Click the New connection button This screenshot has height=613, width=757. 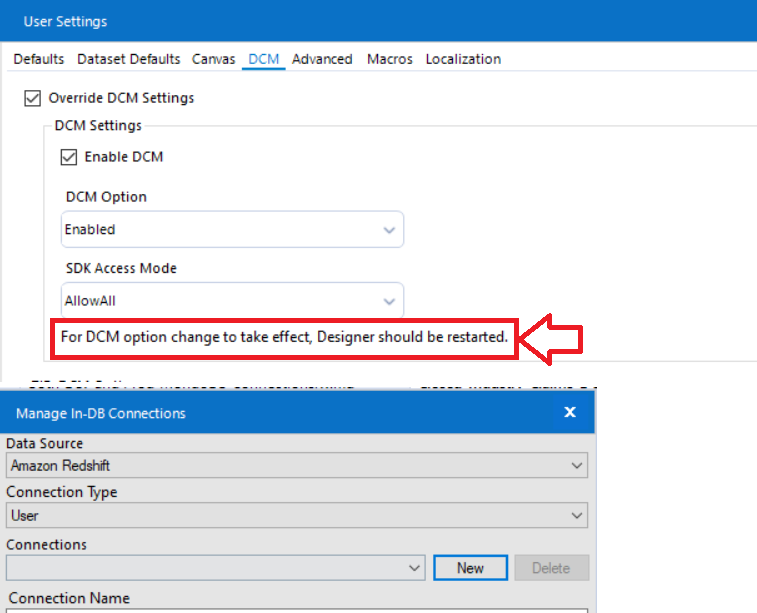tap(470, 568)
